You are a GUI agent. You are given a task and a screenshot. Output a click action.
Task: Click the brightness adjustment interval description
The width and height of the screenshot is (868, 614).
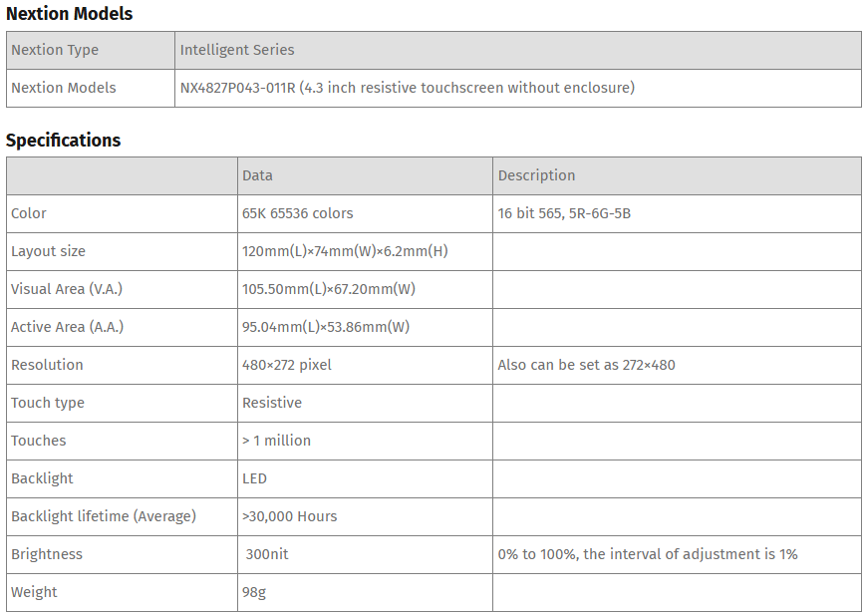[x=648, y=554]
